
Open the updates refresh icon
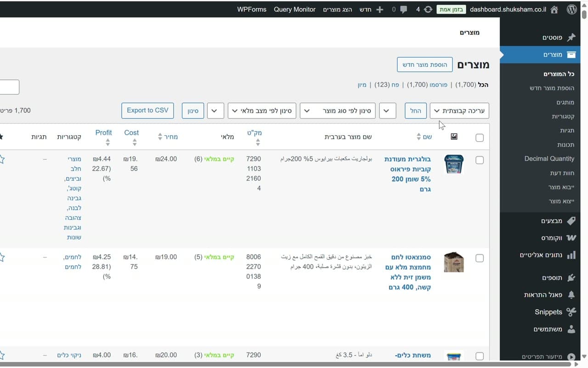428,9
